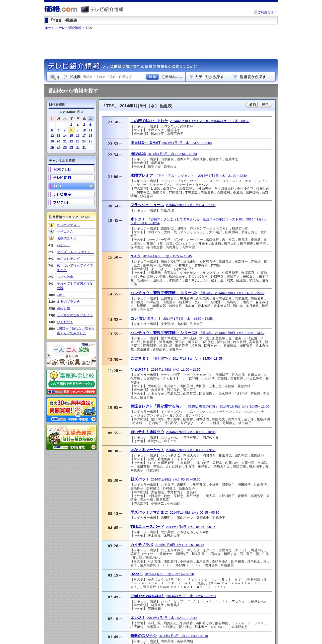Open program 韓流セレクト「男が愛する時」

[157, 406]
